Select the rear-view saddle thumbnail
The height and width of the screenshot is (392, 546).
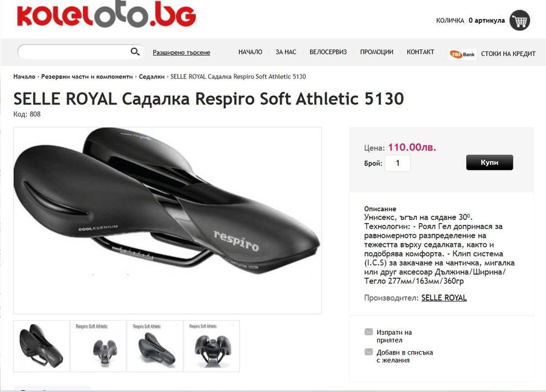coord(212,346)
